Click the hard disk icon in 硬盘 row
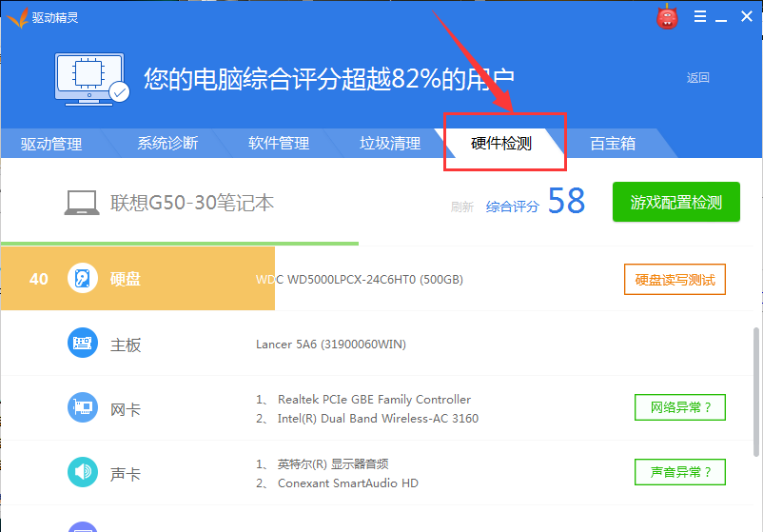The width and height of the screenshot is (763, 532). point(82,279)
